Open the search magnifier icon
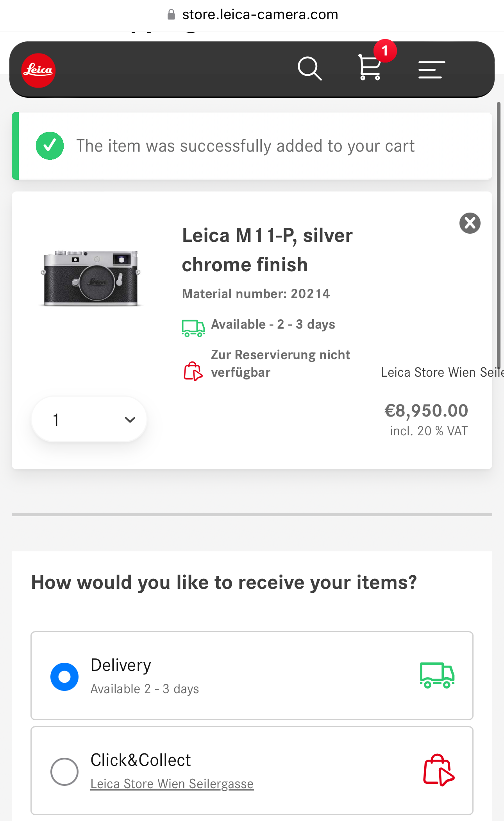This screenshot has width=504, height=821. [309, 69]
